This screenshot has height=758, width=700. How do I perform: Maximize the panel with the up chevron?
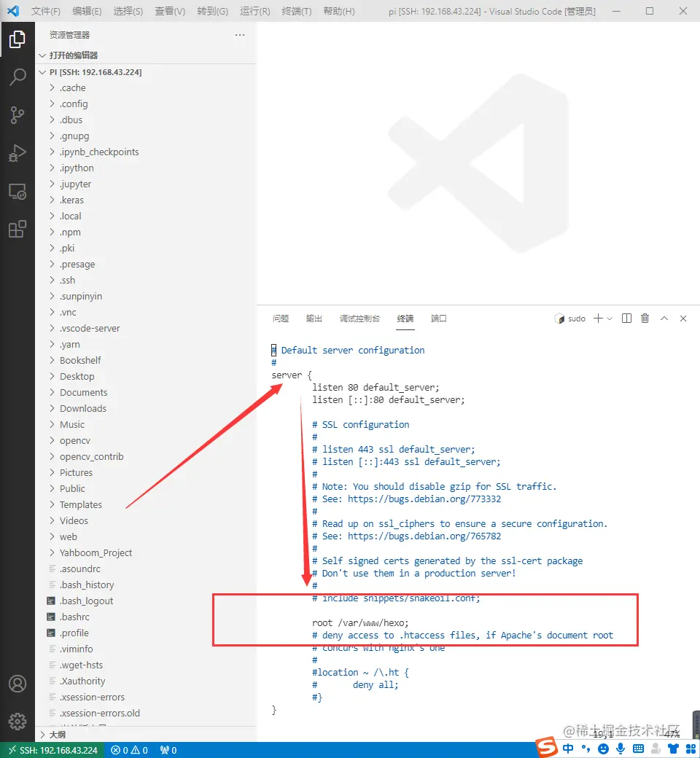coord(664,318)
